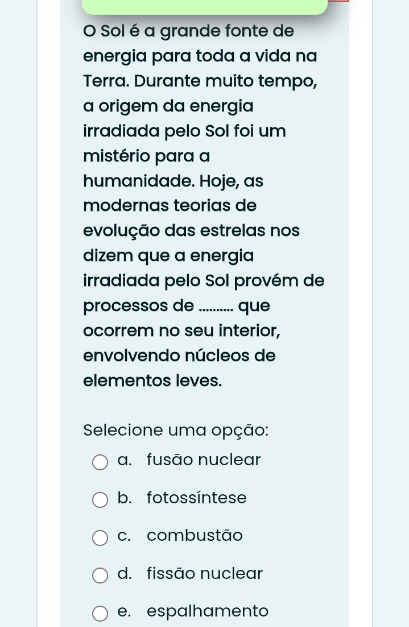Screen dimensions: 409x627
Task: Select the espalhamento radio button
Action: pos(100,613)
